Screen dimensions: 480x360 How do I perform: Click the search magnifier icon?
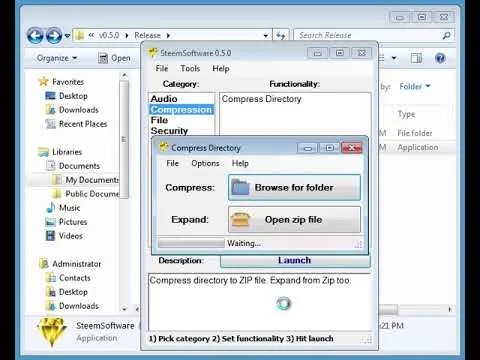446,35
